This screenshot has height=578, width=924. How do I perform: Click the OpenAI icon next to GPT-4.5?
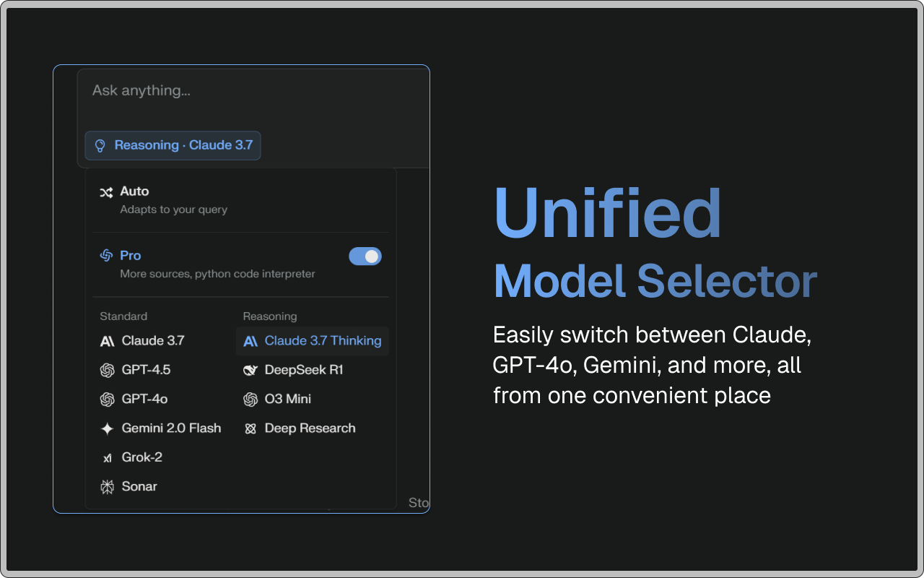click(x=105, y=370)
